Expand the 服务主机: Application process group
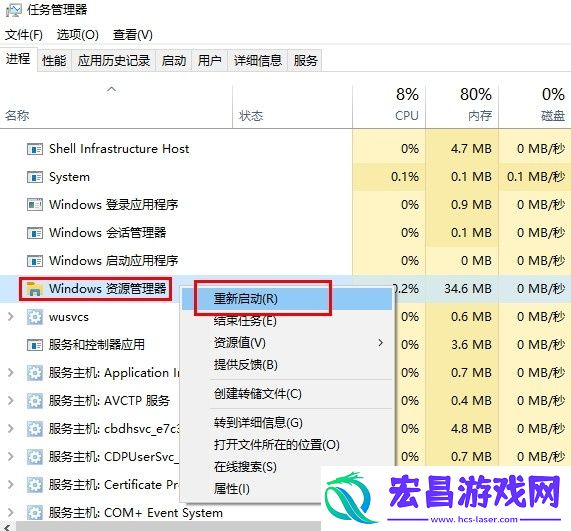The height and width of the screenshot is (531, 571). [x=11, y=373]
